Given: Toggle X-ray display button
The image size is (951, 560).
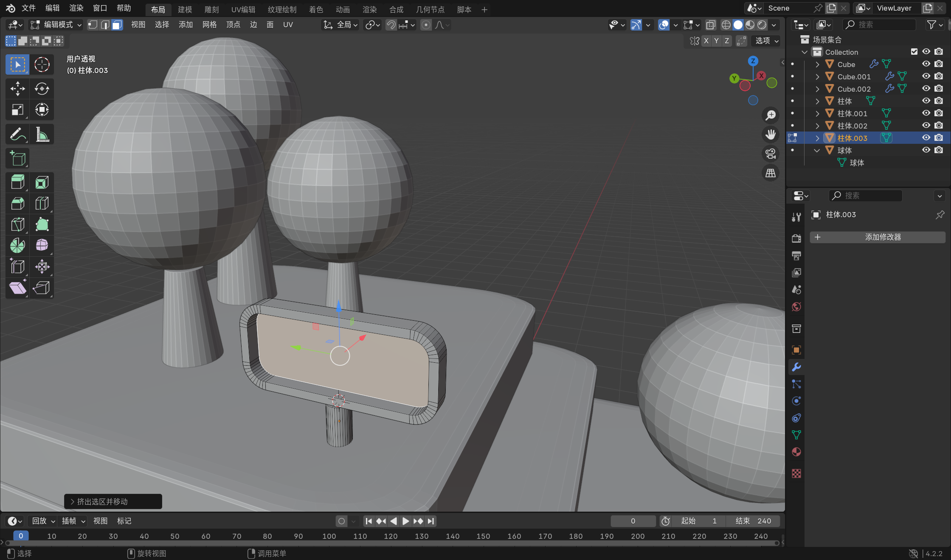Looking at the screenshot, I should coord(711,25).
